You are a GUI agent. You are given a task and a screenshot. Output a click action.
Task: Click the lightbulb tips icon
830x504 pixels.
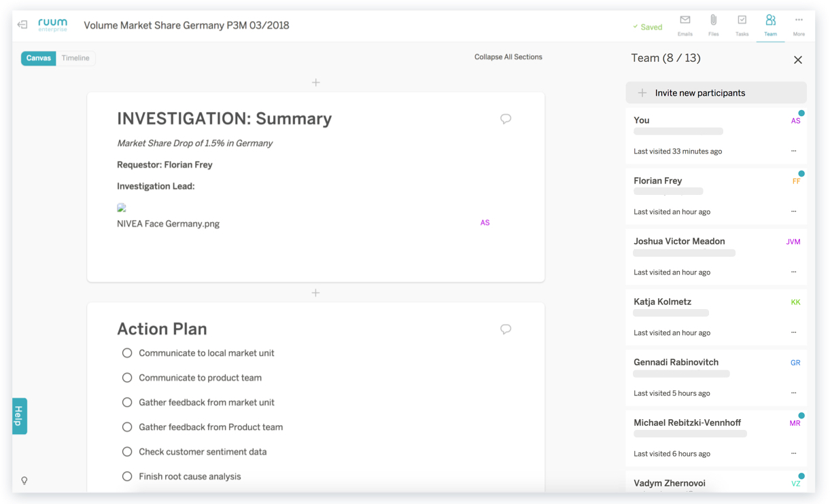[24, 481]
